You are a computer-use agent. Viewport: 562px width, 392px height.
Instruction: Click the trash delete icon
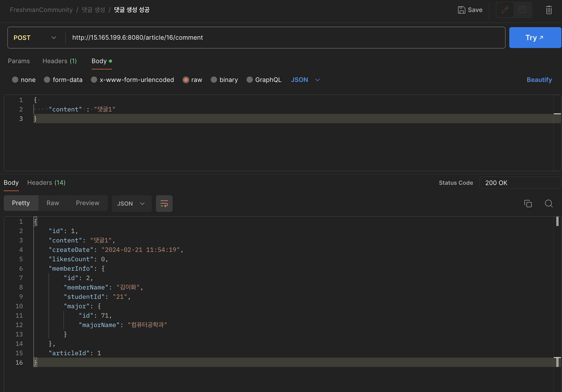549,10
